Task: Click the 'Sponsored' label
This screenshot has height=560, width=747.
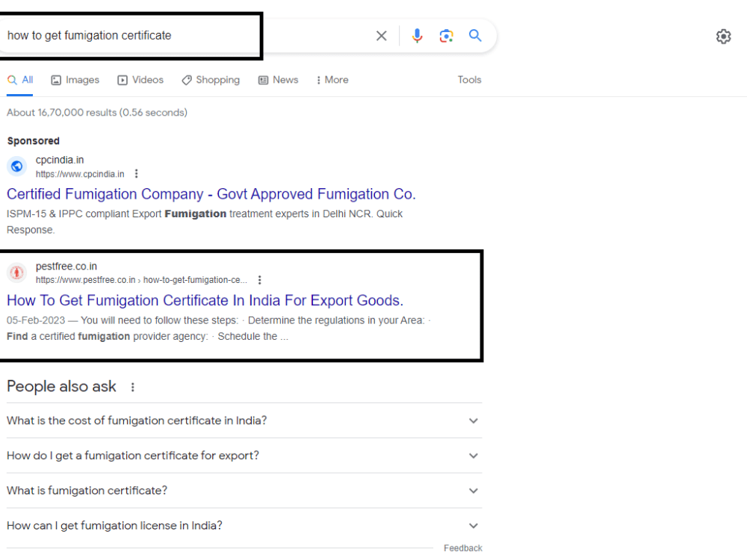Action: [x=34, y=141]
